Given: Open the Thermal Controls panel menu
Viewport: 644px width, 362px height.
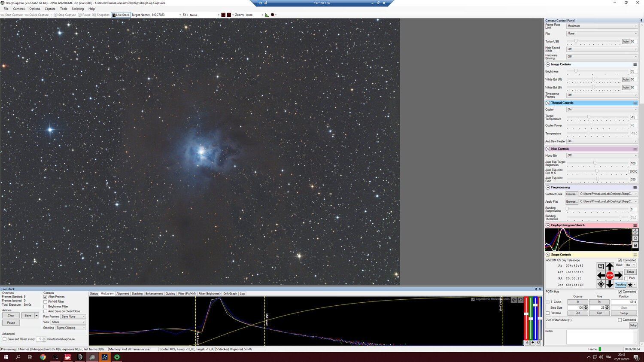Looking at the screenshot, I should [x=635, y=103].
